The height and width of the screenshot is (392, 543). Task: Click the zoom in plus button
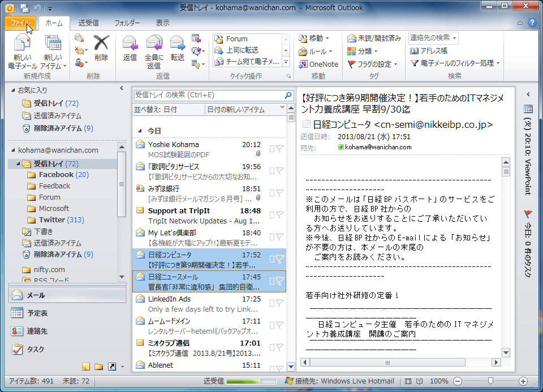click(x=523, y=381)
